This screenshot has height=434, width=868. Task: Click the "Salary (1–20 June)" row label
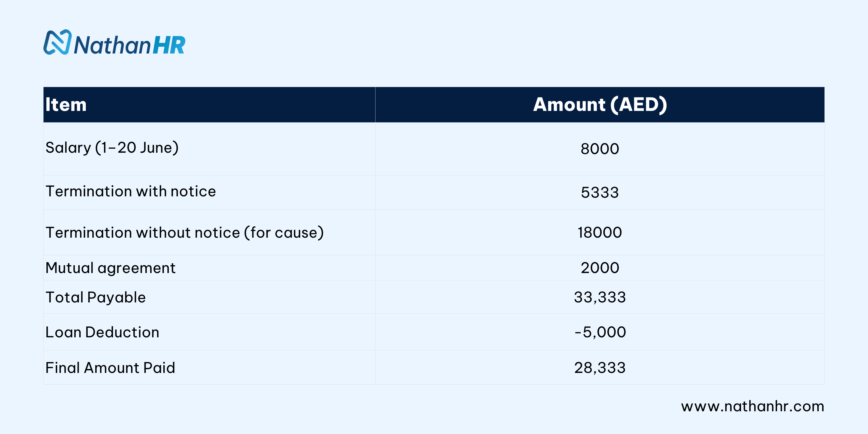(112, 148)
